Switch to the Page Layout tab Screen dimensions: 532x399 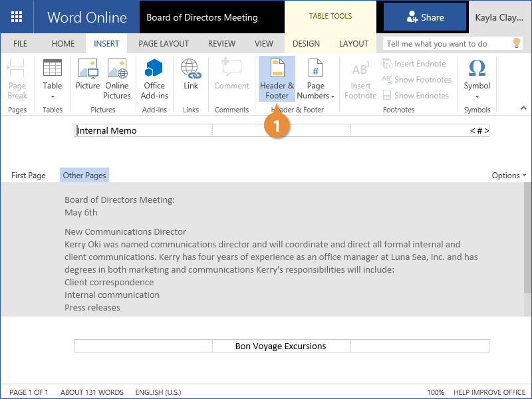(164, 44)
